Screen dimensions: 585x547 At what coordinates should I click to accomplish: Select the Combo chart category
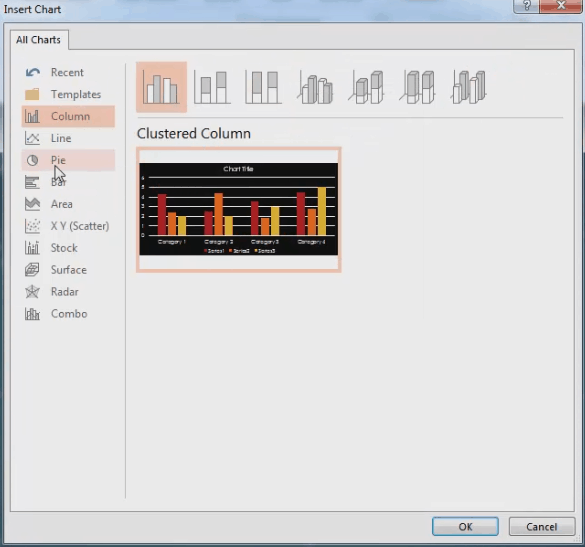click(68, 314)
